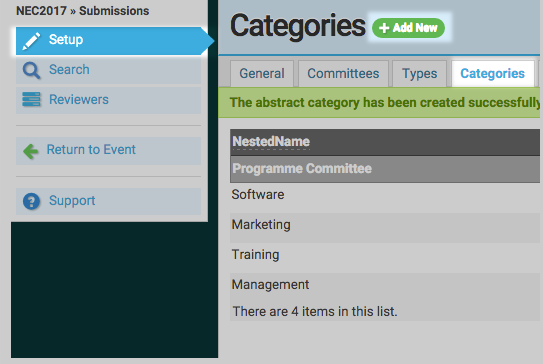Click the plus icon on Add New
The image size is (543, 364).
click(x=384, y=28)
